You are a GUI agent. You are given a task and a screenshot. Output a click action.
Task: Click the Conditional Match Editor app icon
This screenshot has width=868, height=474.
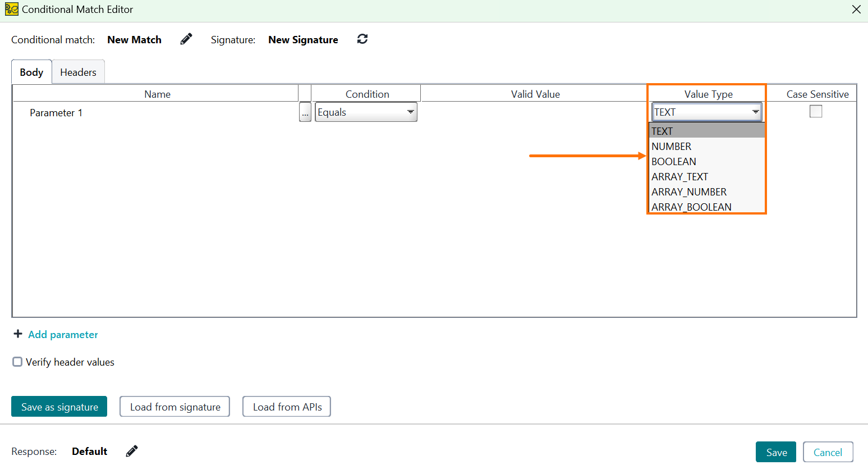tap(11, 9)
